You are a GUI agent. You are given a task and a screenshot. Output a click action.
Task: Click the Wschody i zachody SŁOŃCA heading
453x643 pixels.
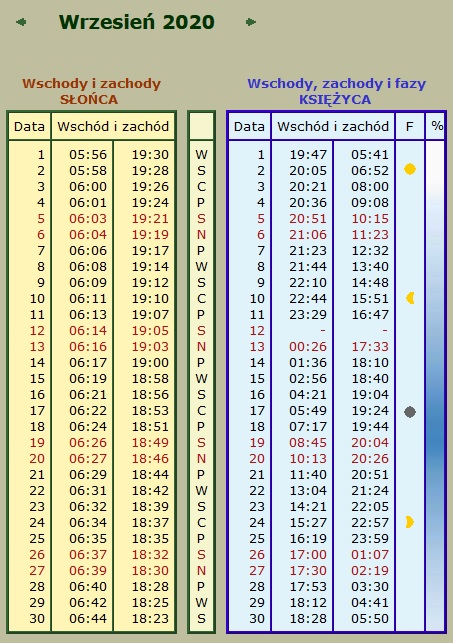[x=91, y=91]
